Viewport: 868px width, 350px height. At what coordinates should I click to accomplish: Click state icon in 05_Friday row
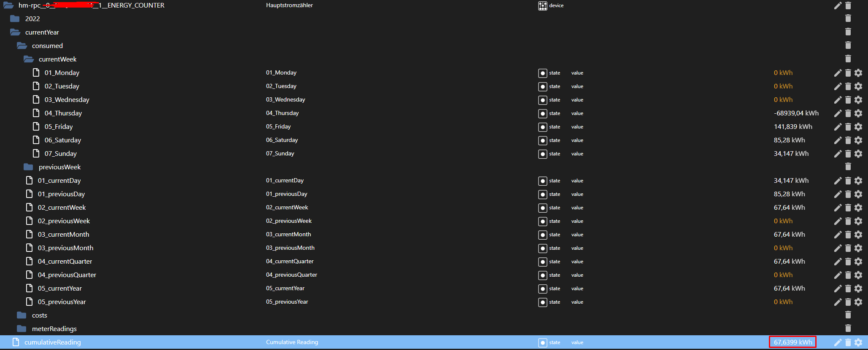point(542,127)
